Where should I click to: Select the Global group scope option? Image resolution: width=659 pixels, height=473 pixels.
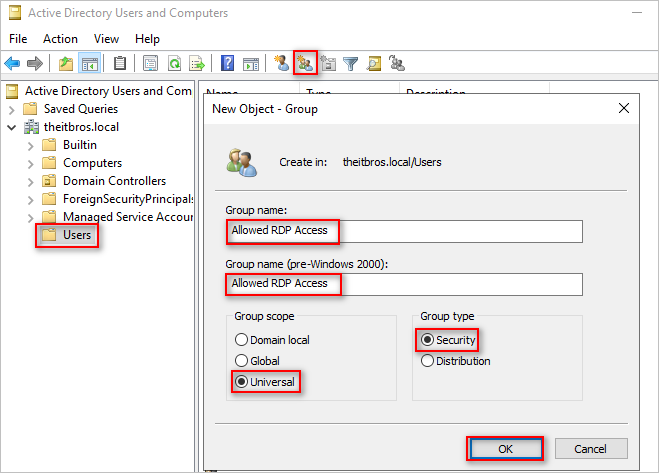click(x=241, y=361)
